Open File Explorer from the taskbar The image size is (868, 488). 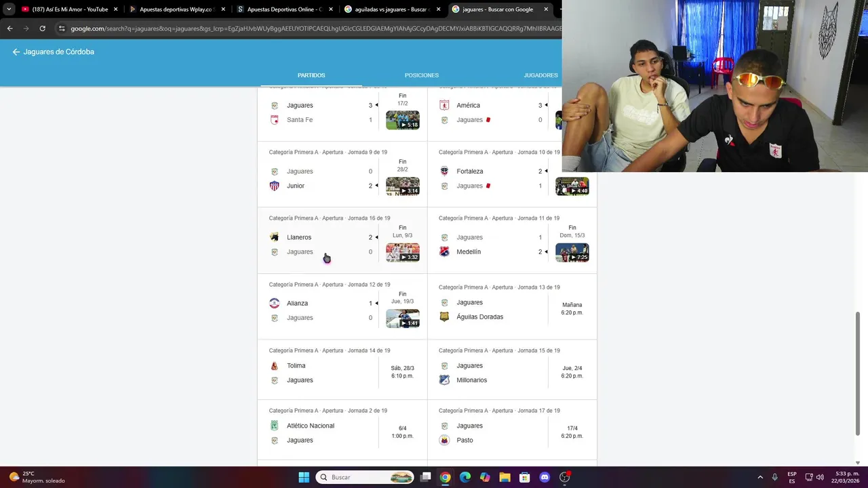(x=505, y=477)
